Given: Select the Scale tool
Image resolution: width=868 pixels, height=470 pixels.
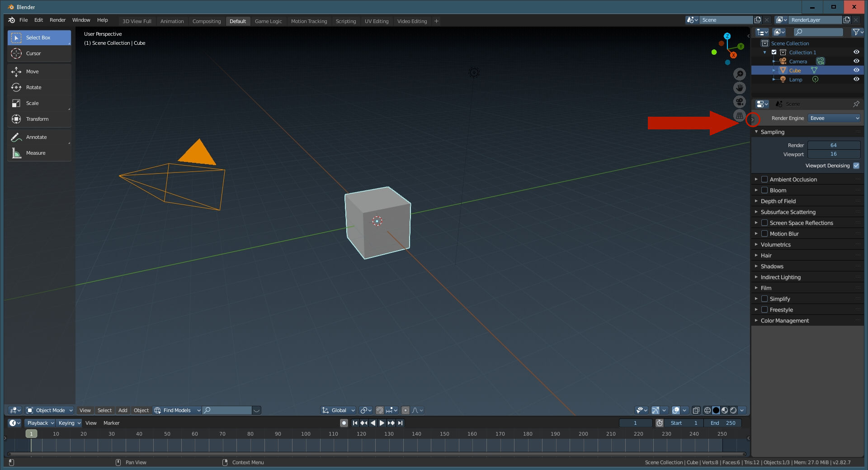Looking at the screenshot, I should (x=39, y=103).
